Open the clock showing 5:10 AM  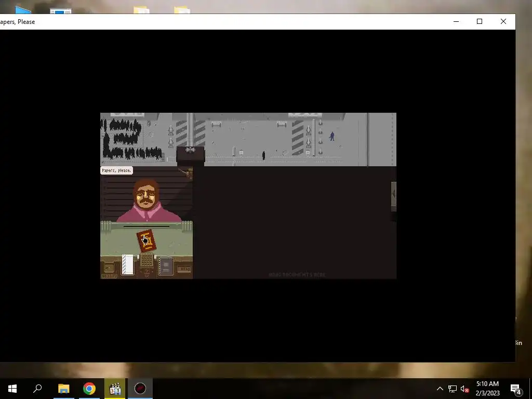point(487,389)
